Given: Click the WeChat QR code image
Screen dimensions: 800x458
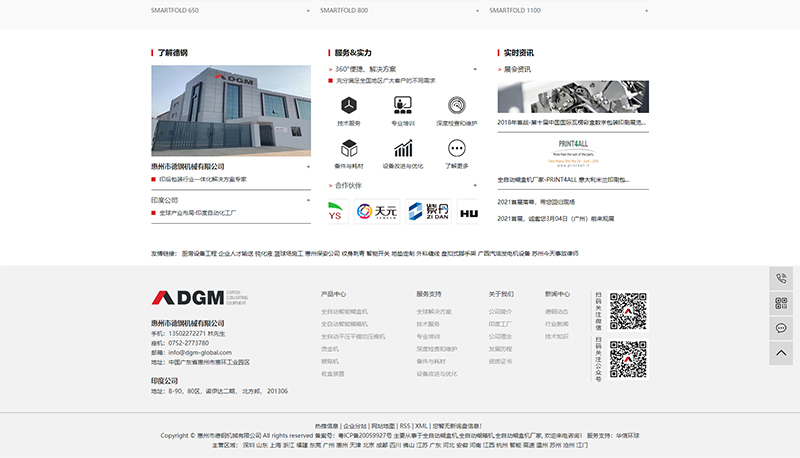Looking at the screenshot, I should coord(628,311).
